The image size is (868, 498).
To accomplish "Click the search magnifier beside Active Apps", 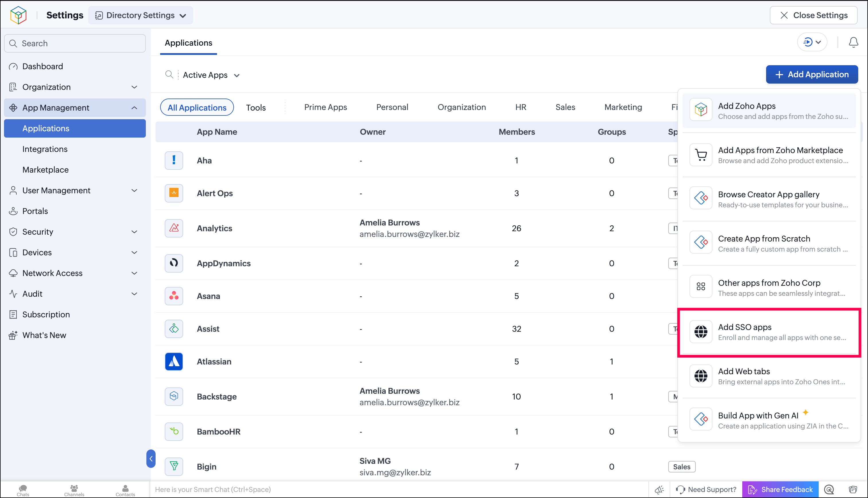I will (169, 74).
